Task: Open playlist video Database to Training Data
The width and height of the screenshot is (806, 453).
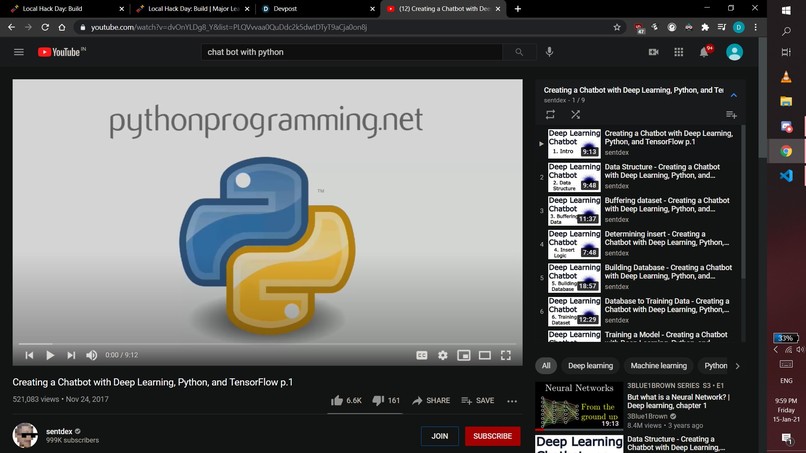Action: tap(639, 311)
